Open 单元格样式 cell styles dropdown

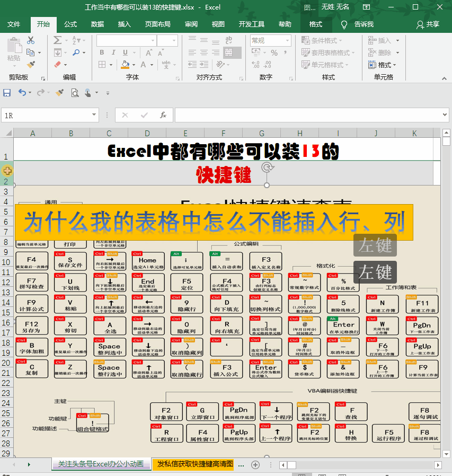pyautogui.click(x=324, y=65)
